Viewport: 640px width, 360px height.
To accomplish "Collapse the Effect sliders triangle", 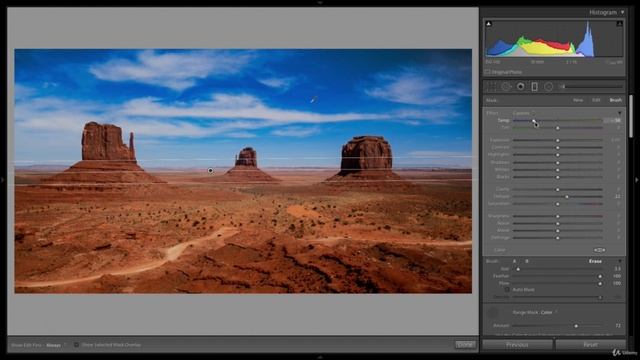I will [x=620, y=113].
